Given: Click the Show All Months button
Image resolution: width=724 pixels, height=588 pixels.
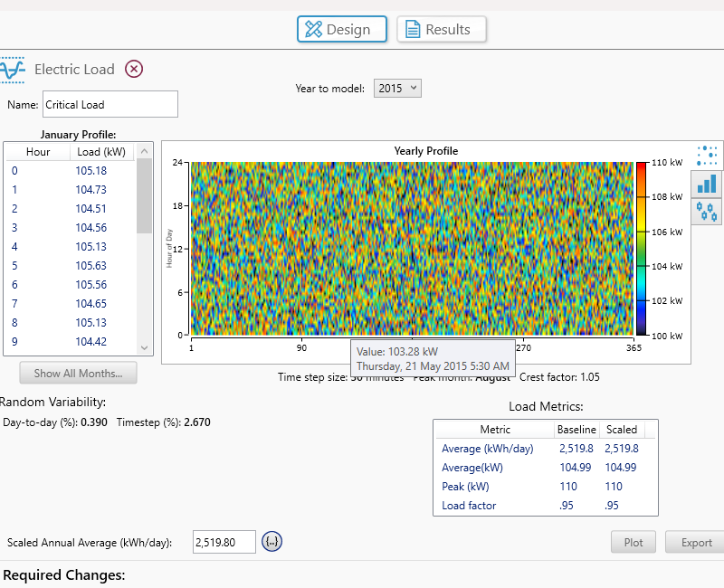Looking at the screenshot, I should click(78, 373).
